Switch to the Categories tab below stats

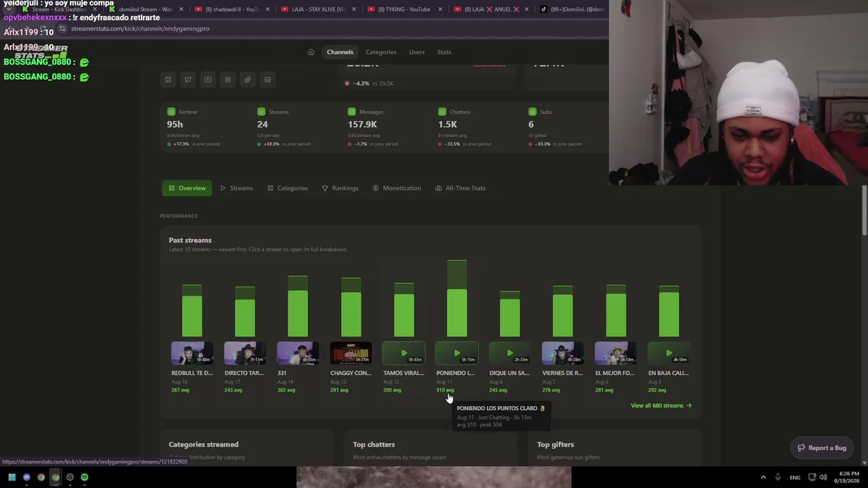pyautogui.click(x=288, y=188)
